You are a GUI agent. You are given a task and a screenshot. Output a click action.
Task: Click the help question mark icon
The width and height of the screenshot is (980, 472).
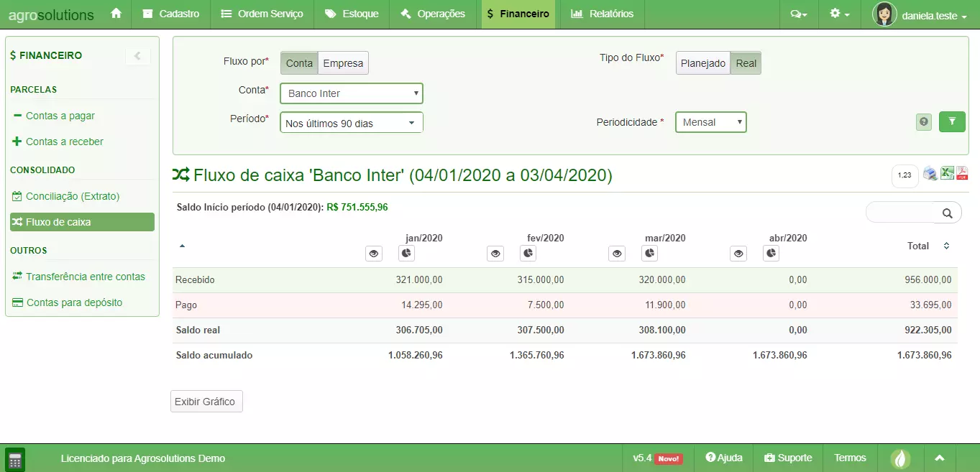pos(925,122)
